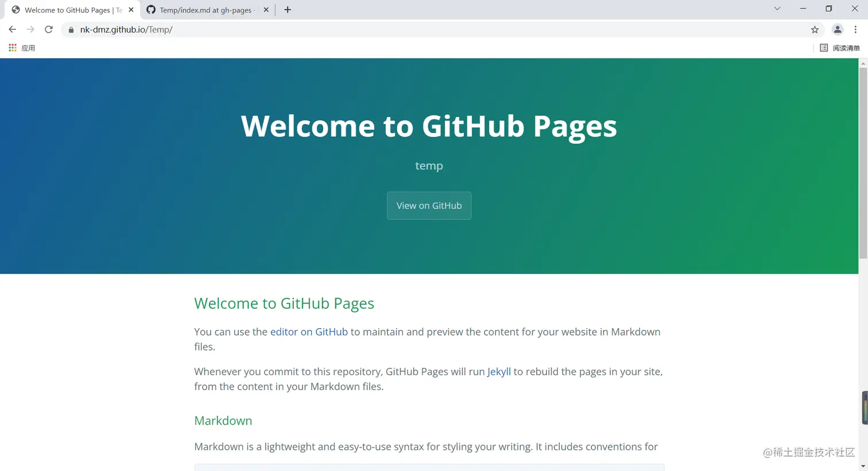Expand the tab search chevron

(777, 9)
